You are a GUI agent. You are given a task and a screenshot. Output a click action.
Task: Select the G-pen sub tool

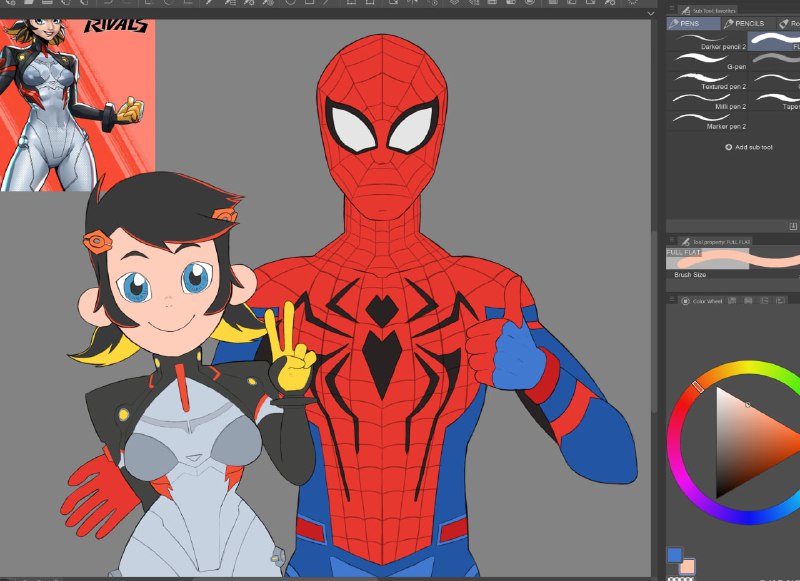tap(707, 62)
